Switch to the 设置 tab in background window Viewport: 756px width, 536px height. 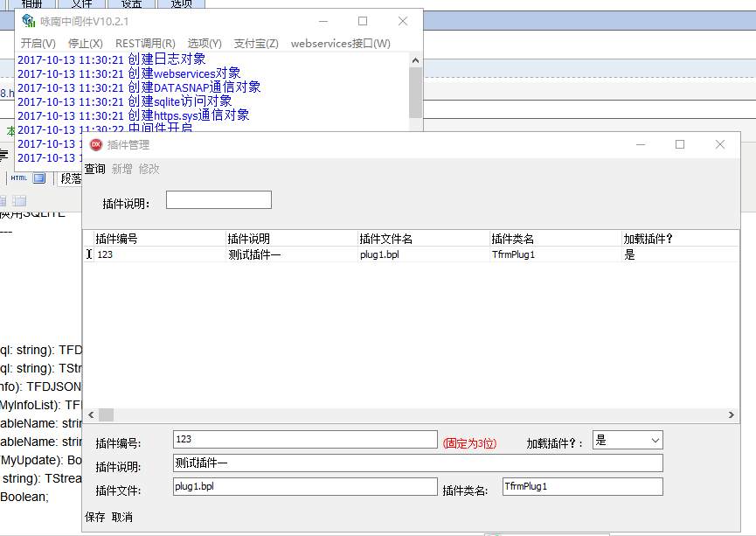tap(132, 3)
